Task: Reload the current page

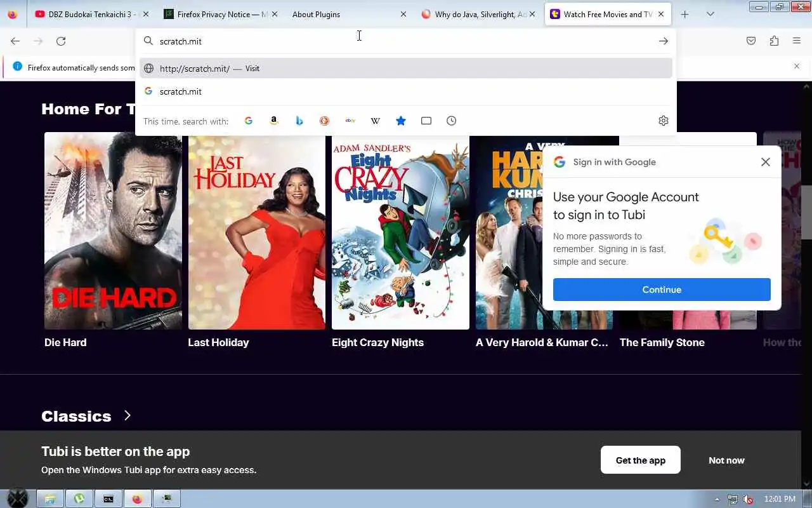Action: tap(61, 41)
